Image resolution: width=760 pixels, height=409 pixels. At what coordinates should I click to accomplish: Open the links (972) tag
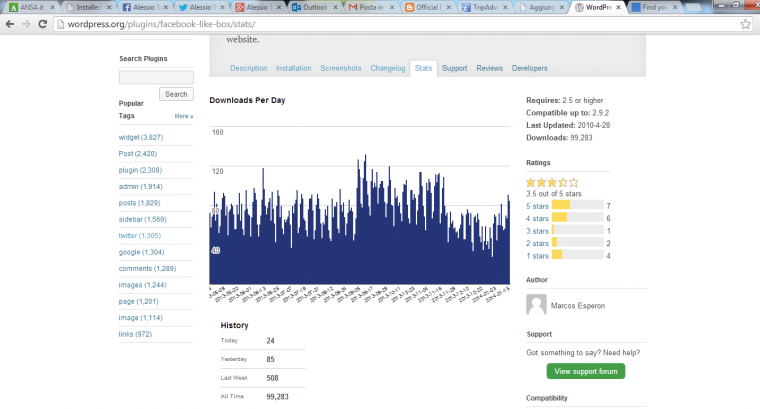[x=135, y=334]
